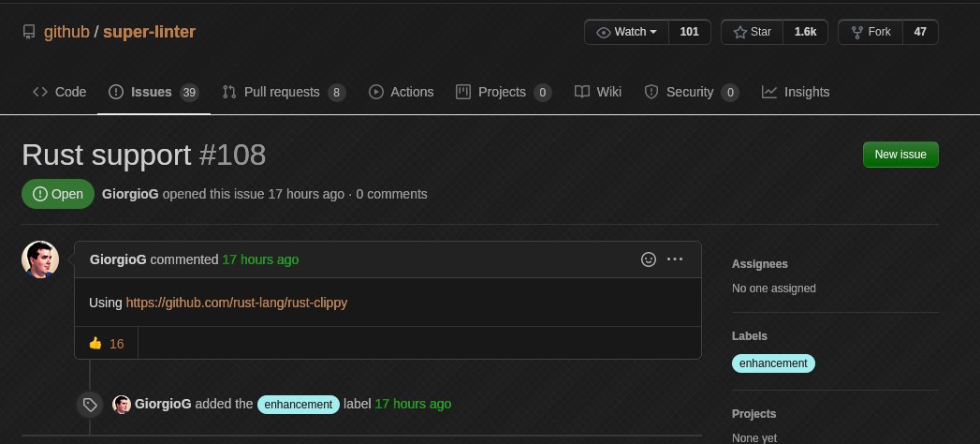Open GiorgioG author link in comment header
Viewport: 980px width, 444px height.
tap(118, 259)
